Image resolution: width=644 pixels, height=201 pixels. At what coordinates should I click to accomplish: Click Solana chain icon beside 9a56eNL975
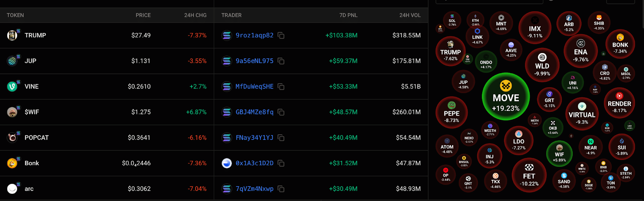pos(227,61)
